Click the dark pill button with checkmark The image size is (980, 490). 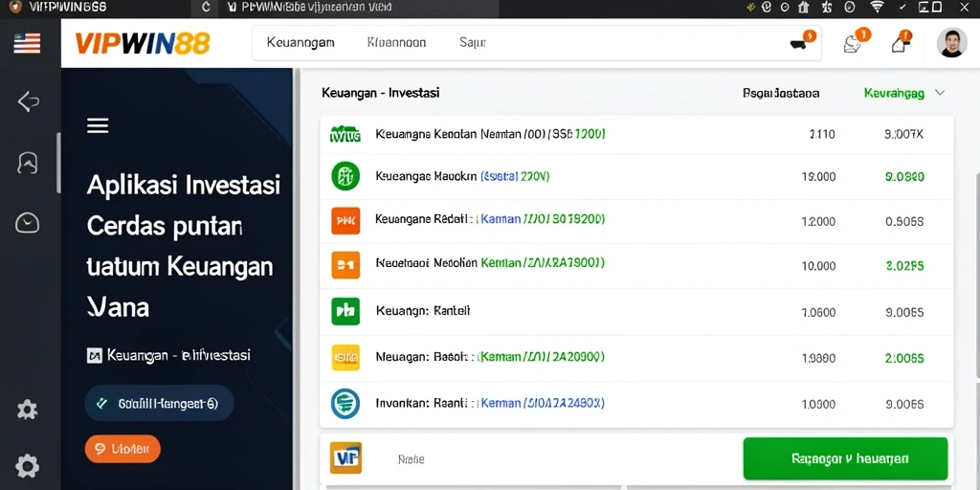[159, 403]
